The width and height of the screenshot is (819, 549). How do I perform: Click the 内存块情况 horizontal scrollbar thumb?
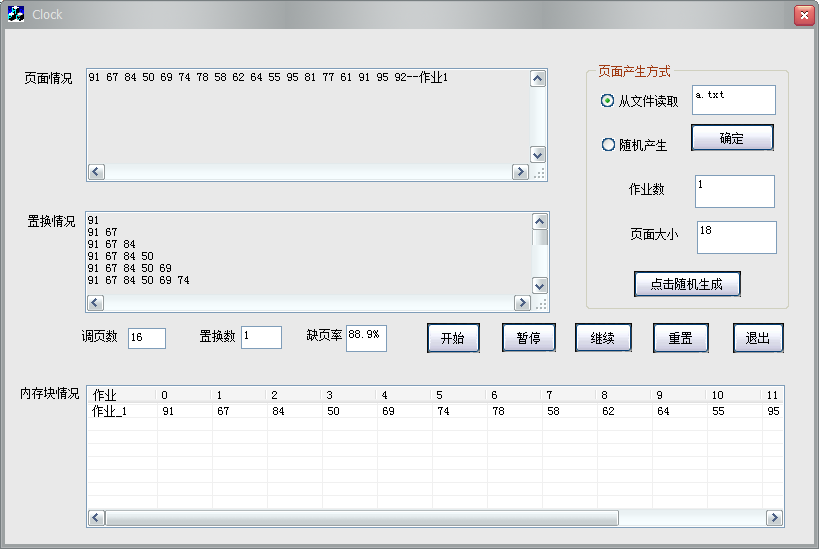point(361,518)
